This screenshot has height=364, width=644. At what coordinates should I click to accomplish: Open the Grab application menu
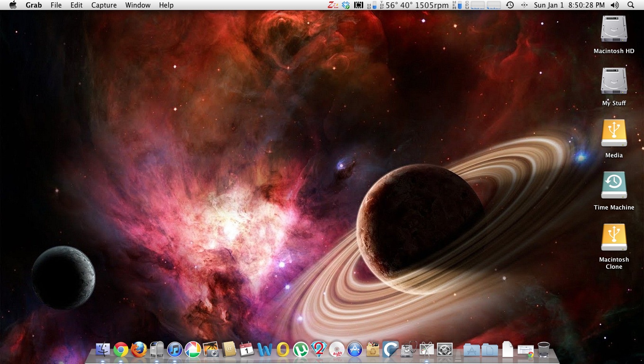tap(34, 5)
